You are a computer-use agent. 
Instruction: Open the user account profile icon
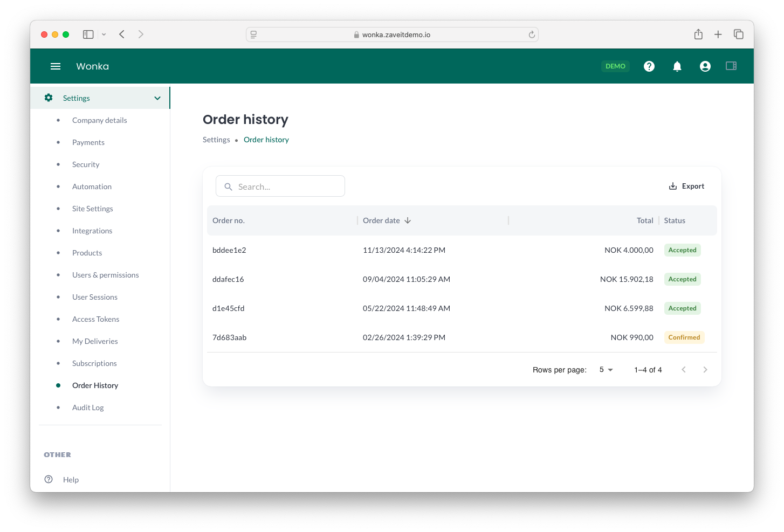705,66
